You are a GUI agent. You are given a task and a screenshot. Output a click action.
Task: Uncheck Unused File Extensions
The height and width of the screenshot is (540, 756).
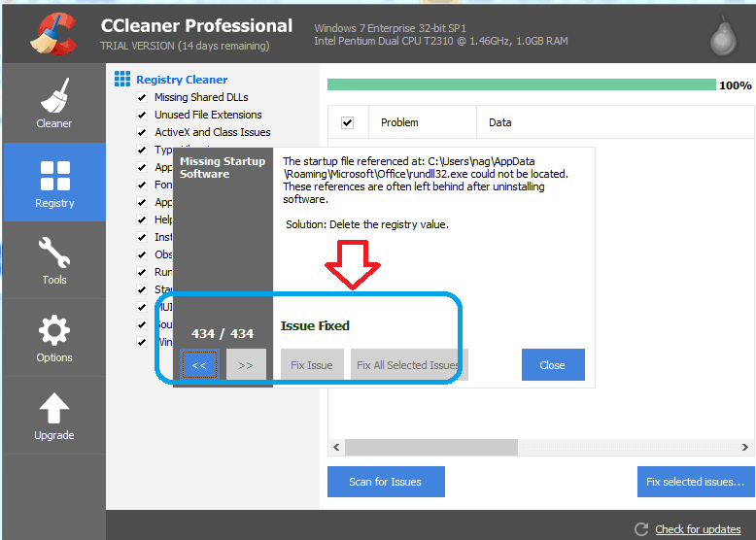(142, 115)
